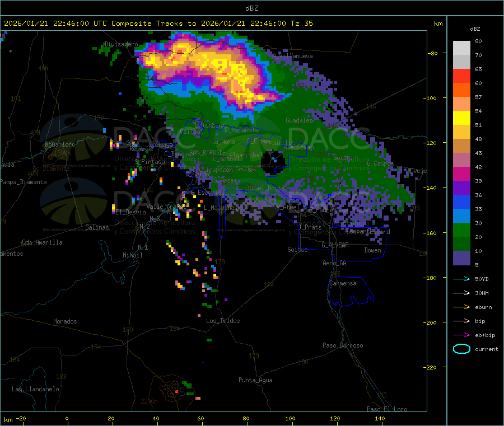This screenshot has width=504, height=426.
Task: Click the Carmensa map label
Action: click(343, 283)
